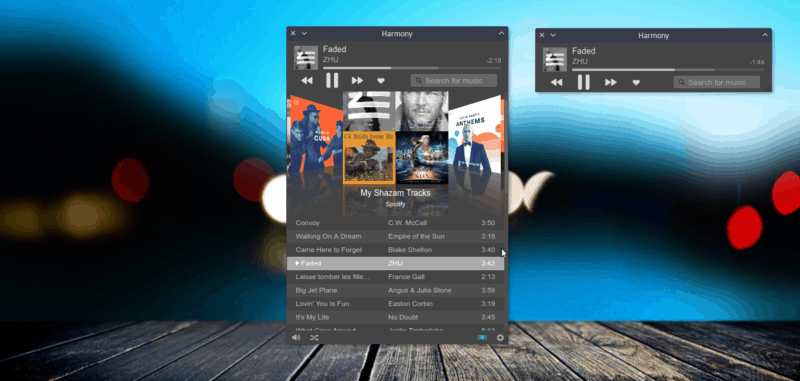
Task: Click artist Blake Shelton in the list
Action: pyautogui.click(x=410, y=250)
